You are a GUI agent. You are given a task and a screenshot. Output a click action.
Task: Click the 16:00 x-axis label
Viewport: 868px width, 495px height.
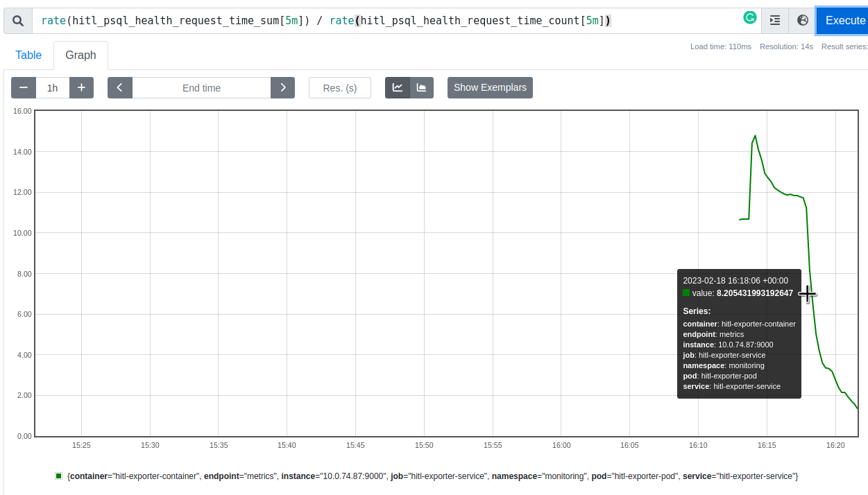click(561, 445)
